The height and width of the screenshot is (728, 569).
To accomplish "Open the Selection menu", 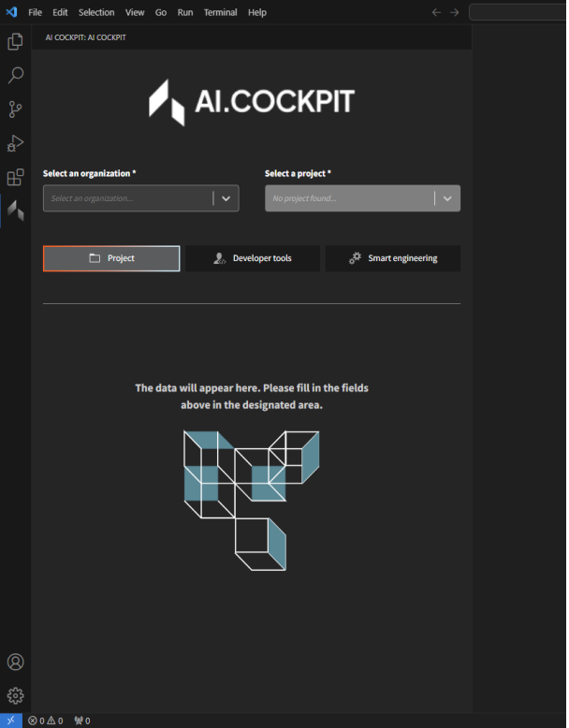I will click(x=96, y=12).
